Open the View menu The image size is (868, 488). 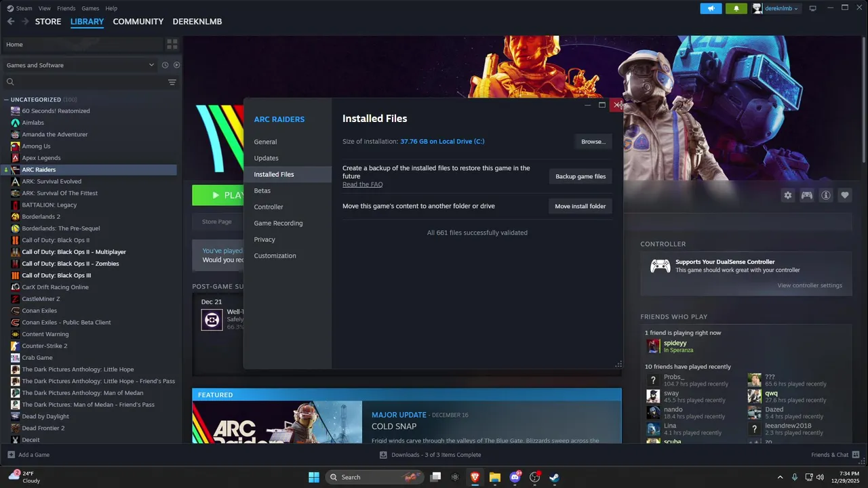point(45,8)
